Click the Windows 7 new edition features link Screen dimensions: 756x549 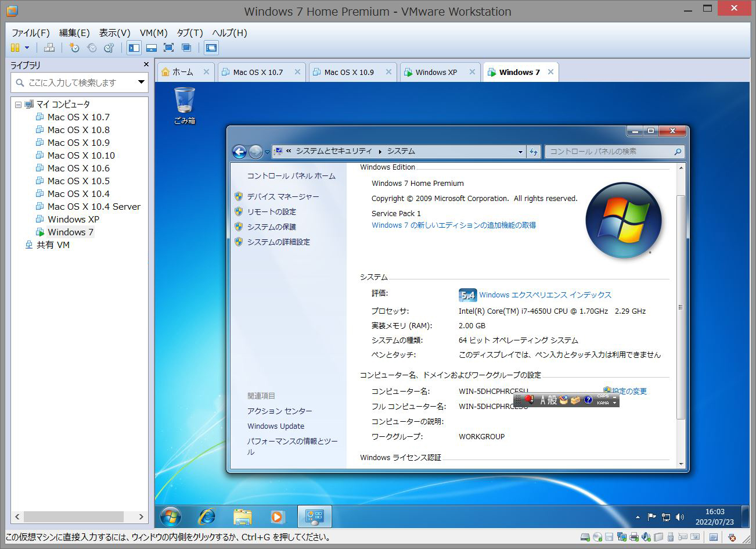click(453, 225)
